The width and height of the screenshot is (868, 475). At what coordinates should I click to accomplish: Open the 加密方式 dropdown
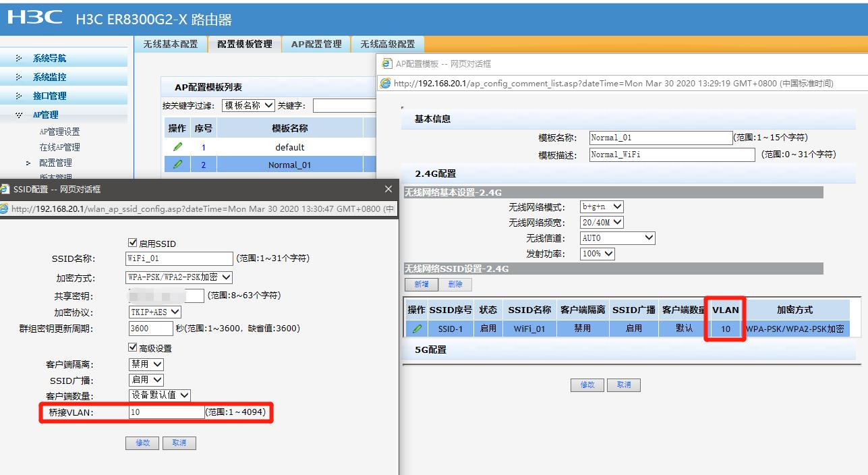(x=179, y=277)
